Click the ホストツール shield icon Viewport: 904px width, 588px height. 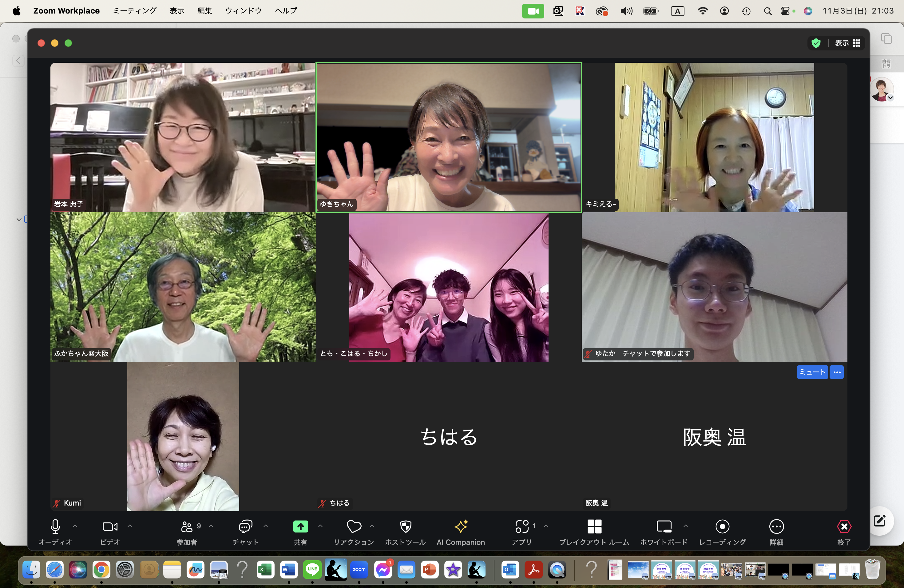pyautogui.click(x=406, y=527)
